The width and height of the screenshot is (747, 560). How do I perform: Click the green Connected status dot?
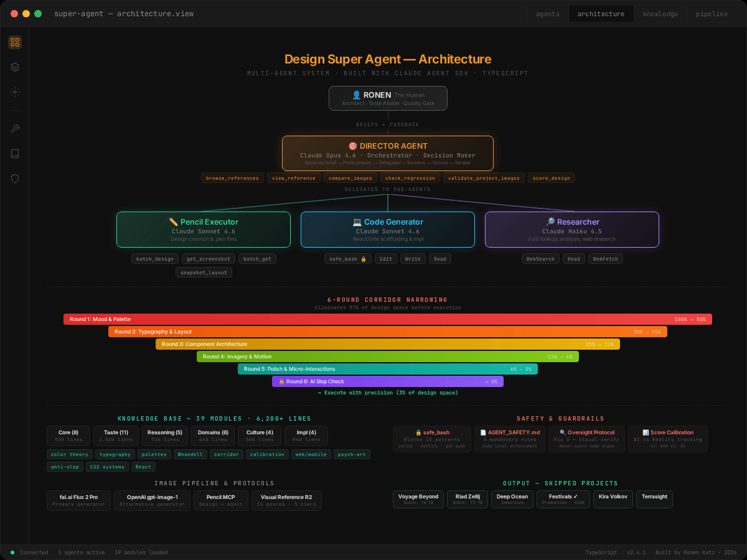point(12,553)
